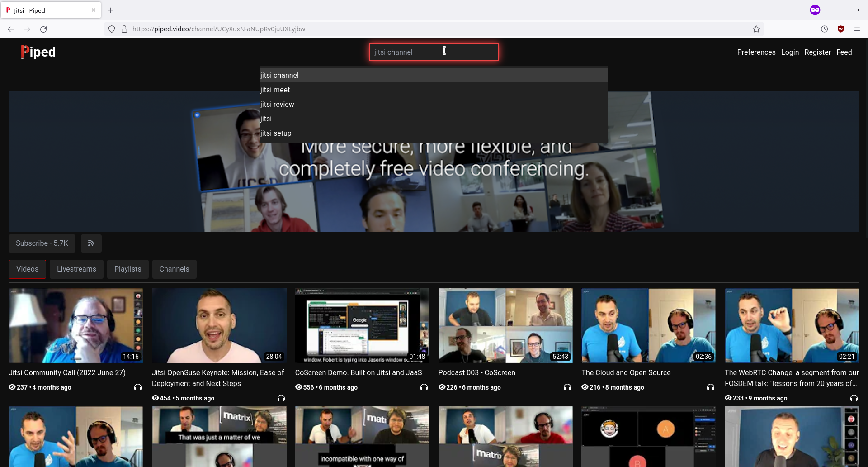This screenshot has height=467, width=868.
Task: Open Jitsi OpenSuse Keynote video thumbnail
Action: point(219,326)
